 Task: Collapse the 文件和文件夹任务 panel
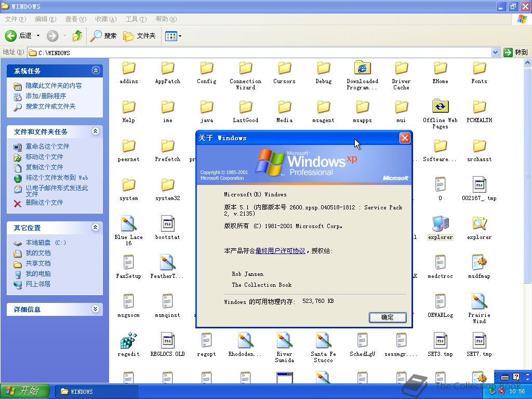[x=96, y=131]
